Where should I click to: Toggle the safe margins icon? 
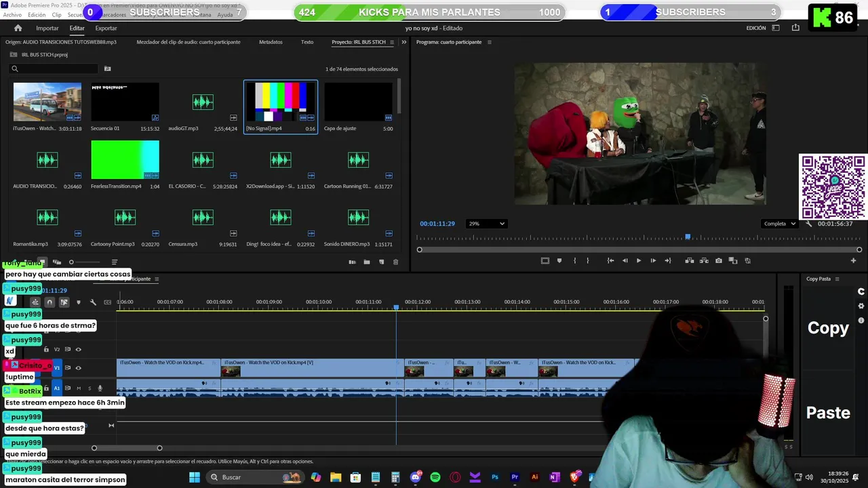(545, 260)
